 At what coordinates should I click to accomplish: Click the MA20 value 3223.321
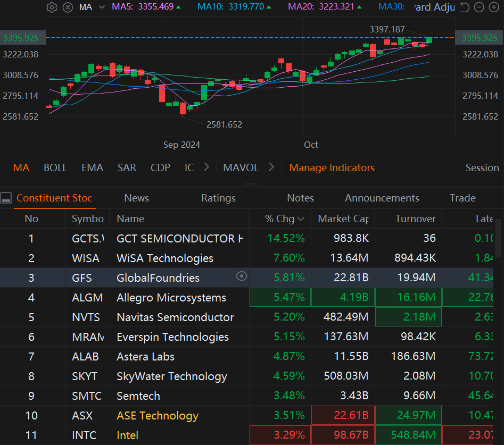336,6
